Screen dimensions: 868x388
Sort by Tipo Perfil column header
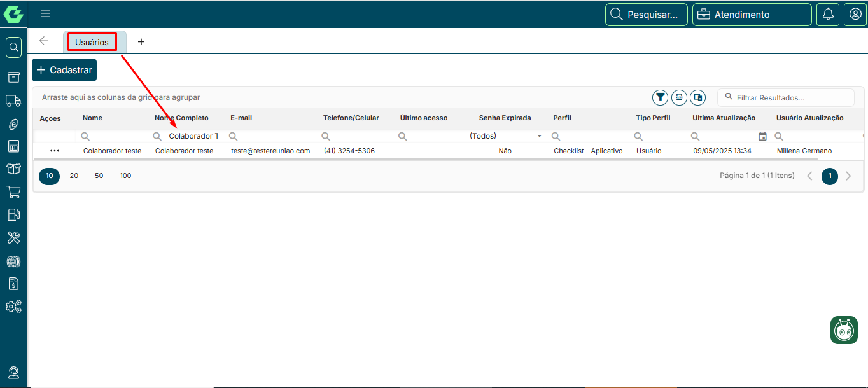coord(653,118)
